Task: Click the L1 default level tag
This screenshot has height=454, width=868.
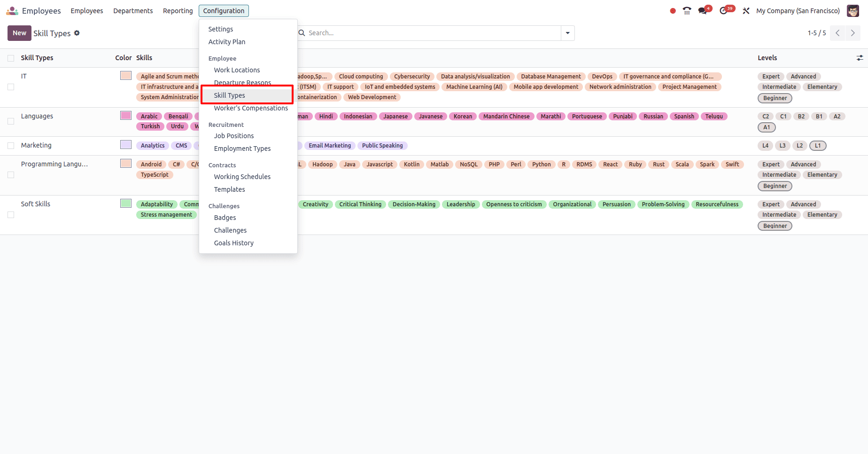Action: click(818, 146)
